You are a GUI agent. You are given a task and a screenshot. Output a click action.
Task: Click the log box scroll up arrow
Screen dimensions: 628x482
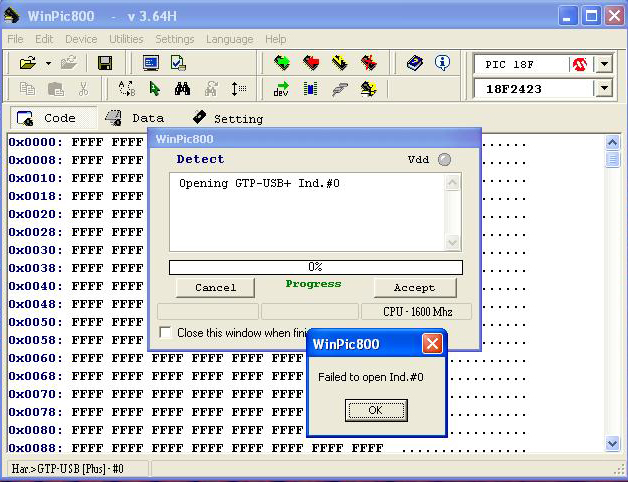pos(452,183)
